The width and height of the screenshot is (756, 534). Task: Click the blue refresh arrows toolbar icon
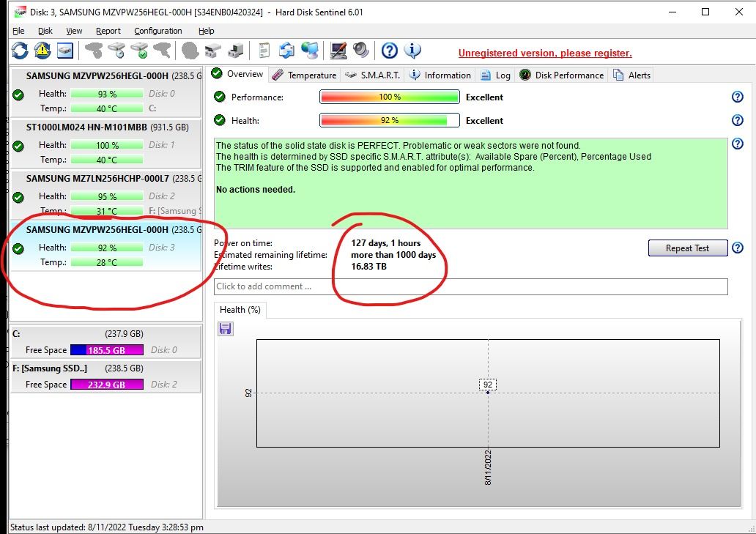[x=20, y=50]
